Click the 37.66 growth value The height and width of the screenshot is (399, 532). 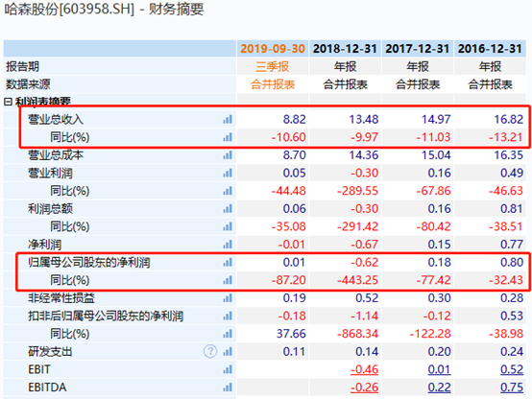coord(291,334)
